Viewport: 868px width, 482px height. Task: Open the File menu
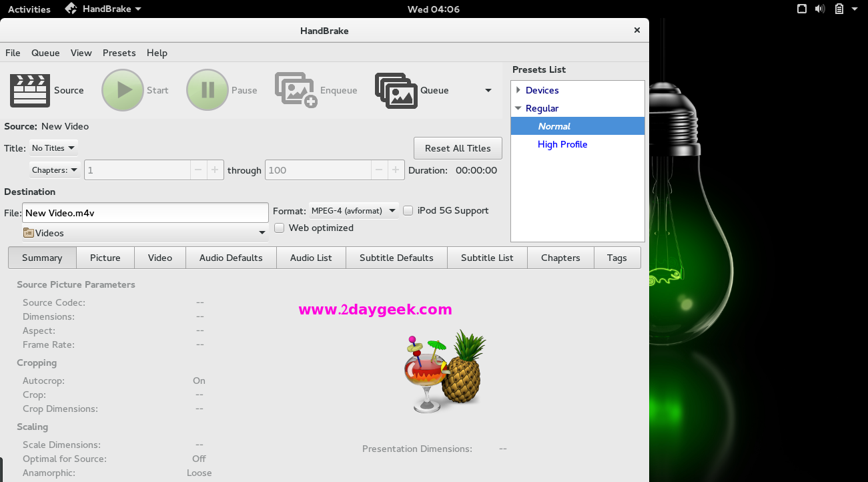(13, 53)
